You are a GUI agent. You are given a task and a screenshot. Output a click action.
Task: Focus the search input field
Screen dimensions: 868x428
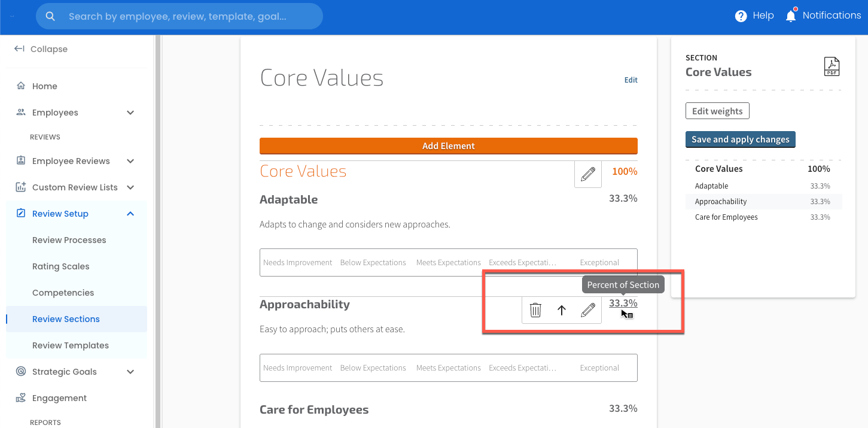(x=179, y=17)
